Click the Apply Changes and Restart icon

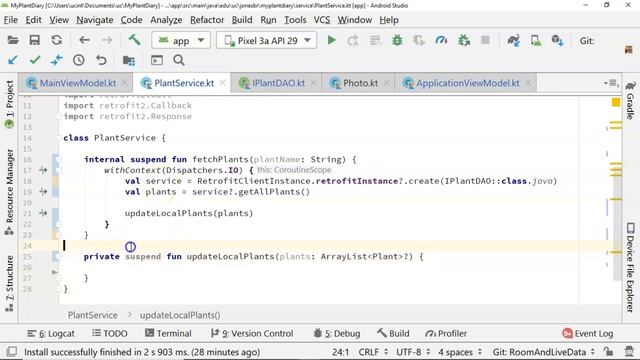point(353,40)
